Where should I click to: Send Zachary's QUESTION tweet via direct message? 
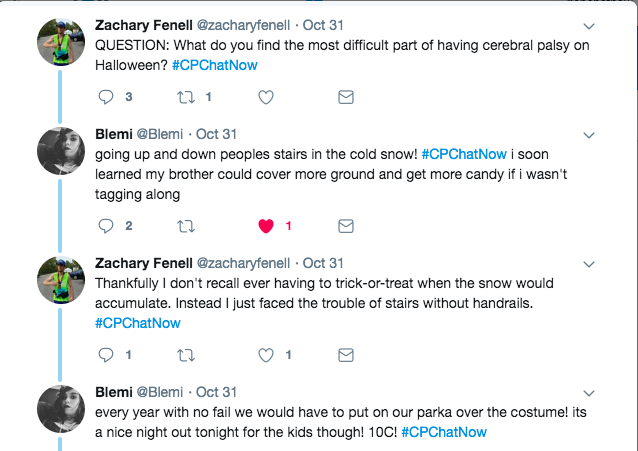pos(345,97)
